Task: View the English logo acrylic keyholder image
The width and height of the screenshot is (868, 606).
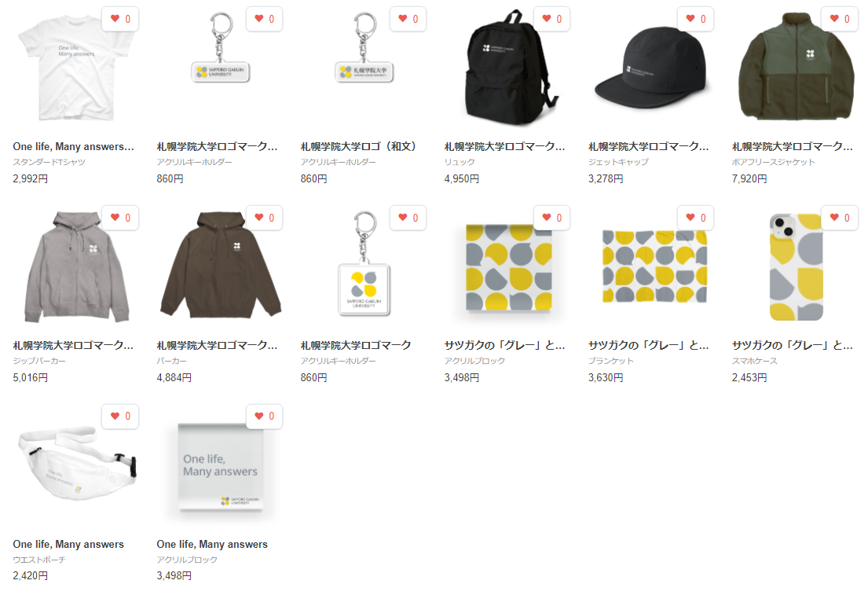Action: coord(220,50)
